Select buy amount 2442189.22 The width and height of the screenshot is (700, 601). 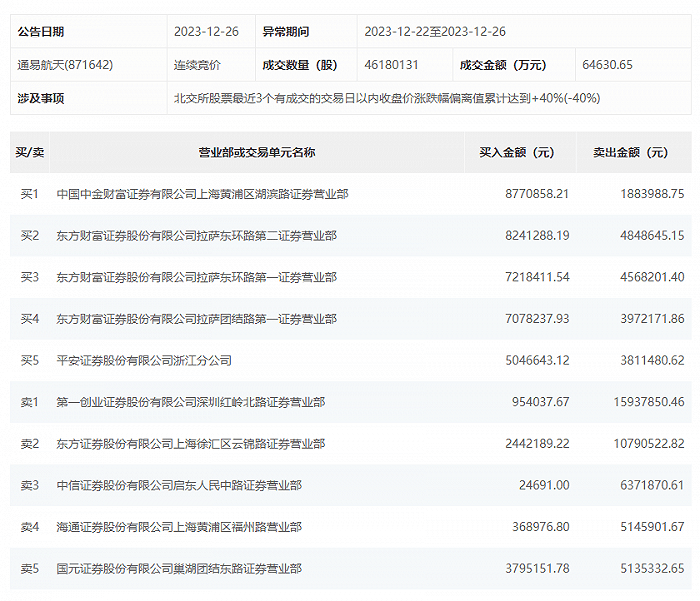click(x=537, y=443)
